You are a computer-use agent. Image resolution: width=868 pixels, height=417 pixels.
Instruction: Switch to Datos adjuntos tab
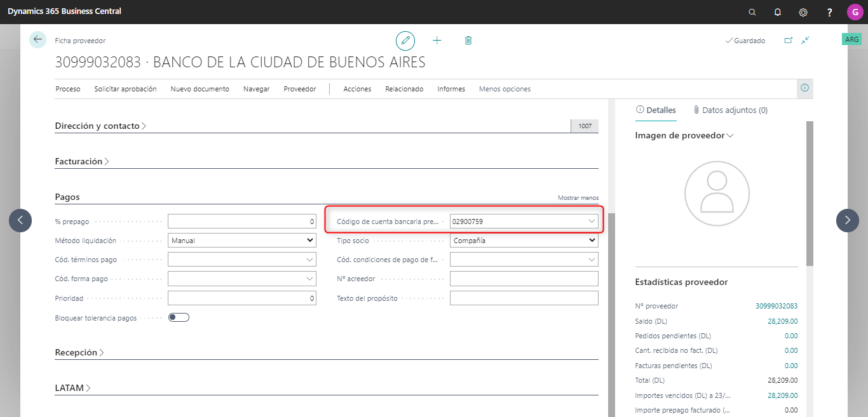pyautogui.click(x=730, y=110)
